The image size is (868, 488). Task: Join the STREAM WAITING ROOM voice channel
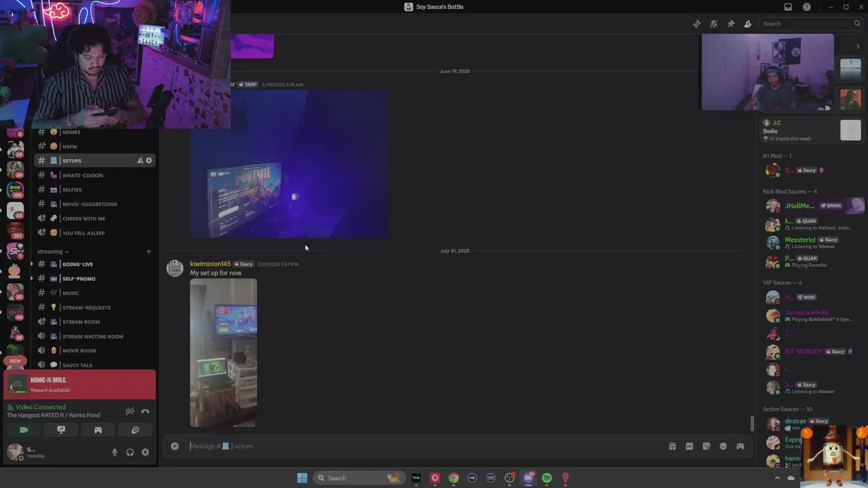point(95,336)
